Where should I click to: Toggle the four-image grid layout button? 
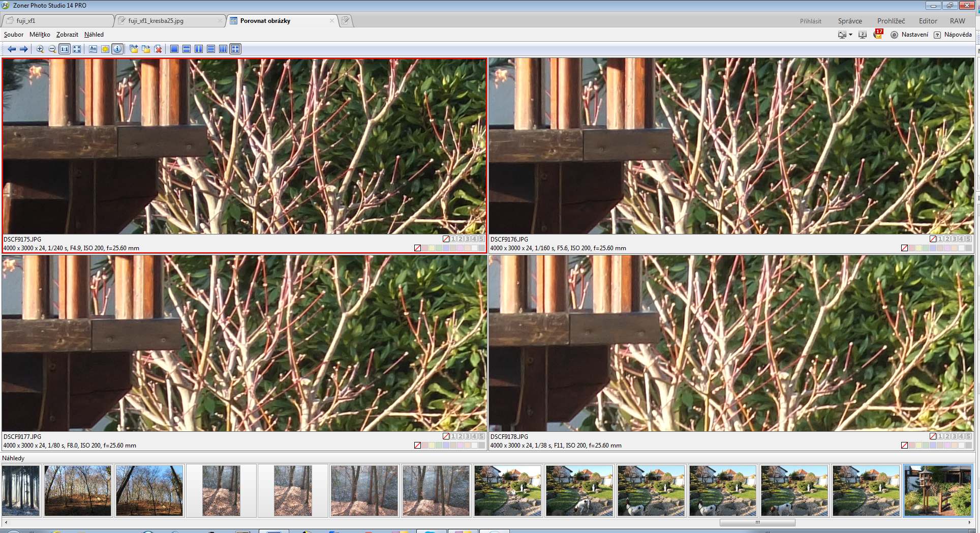pyautogui.click(x=235, y=49)
